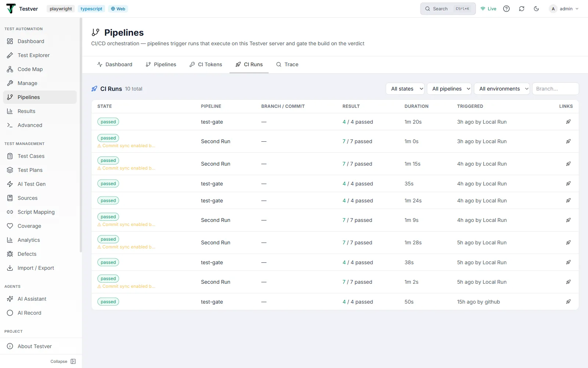Image resolution: width=588 pixels, height=368 pixels.
Task: Open About Testver in sidebar
Action: (40, 346)
